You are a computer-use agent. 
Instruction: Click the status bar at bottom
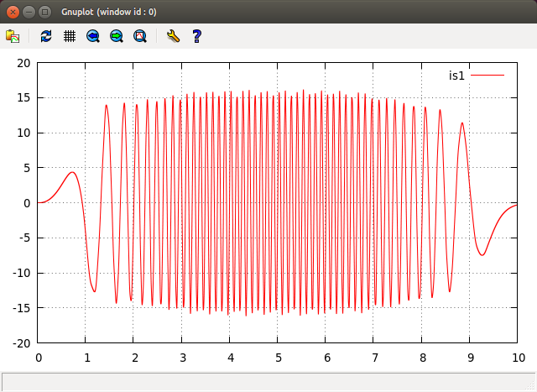tap(268, 382)
